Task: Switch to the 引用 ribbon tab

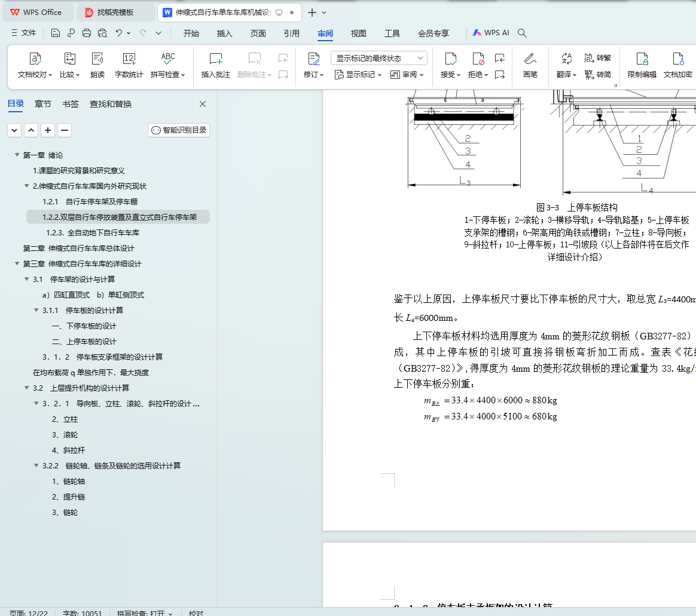Action: [x=292, y=33]
